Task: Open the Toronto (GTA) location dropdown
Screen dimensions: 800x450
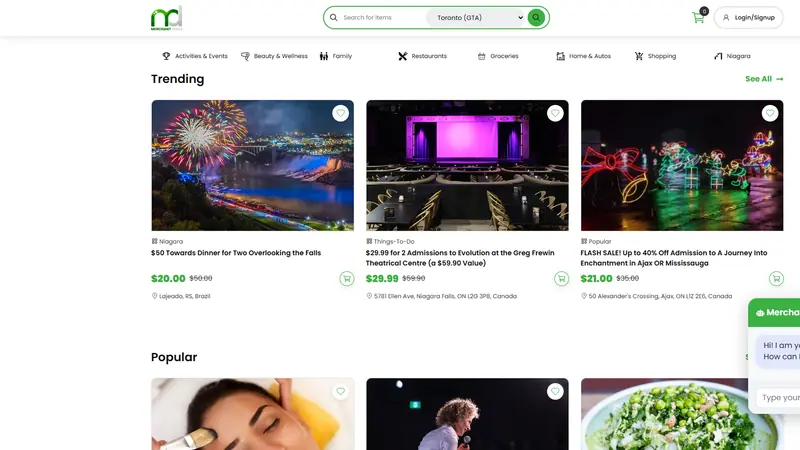Action: [x=476, y=17]
